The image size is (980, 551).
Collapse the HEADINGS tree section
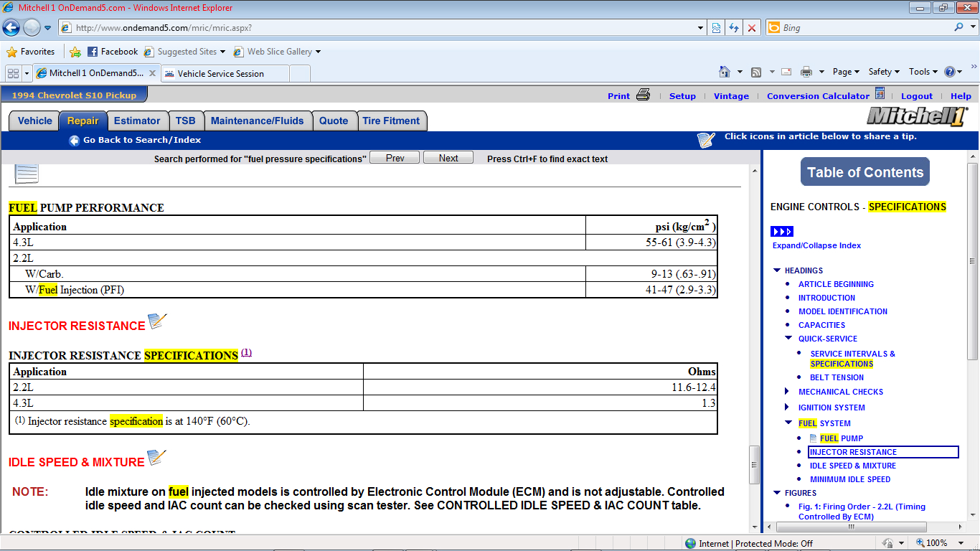click(777, 270)
